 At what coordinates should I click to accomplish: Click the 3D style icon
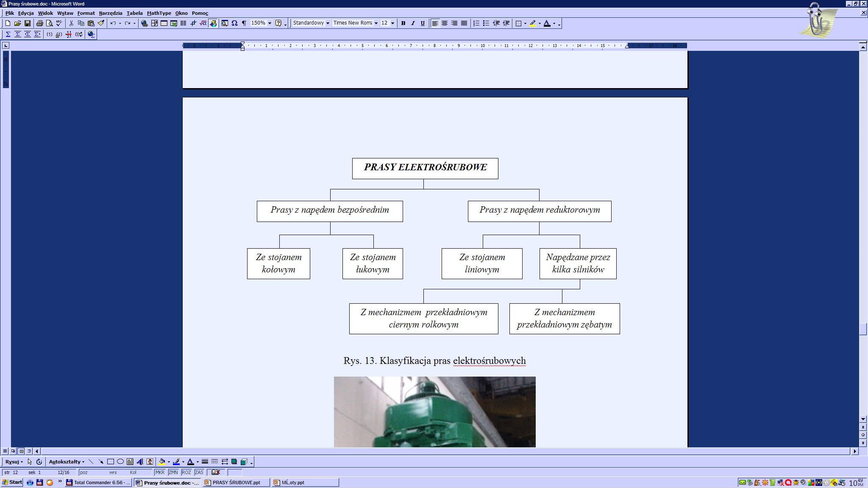(x=244, y=462)
